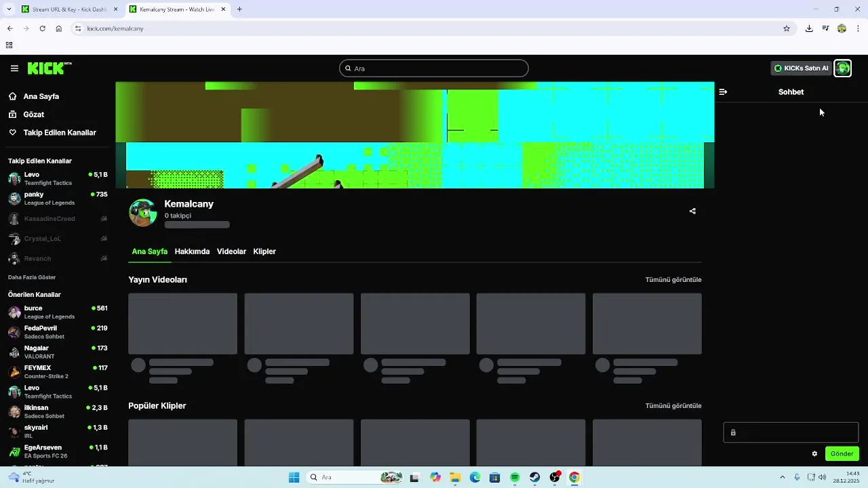Viewport: 868px width, 488px height.
Task: Open offline Crystal_LoL channel
Action: [x=58, y=239]
